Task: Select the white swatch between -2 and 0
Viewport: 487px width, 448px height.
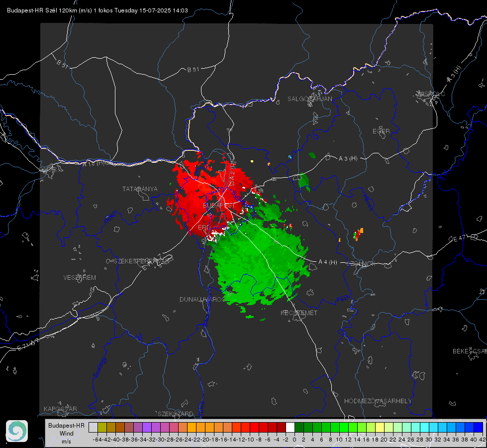Action: [290, 427]
